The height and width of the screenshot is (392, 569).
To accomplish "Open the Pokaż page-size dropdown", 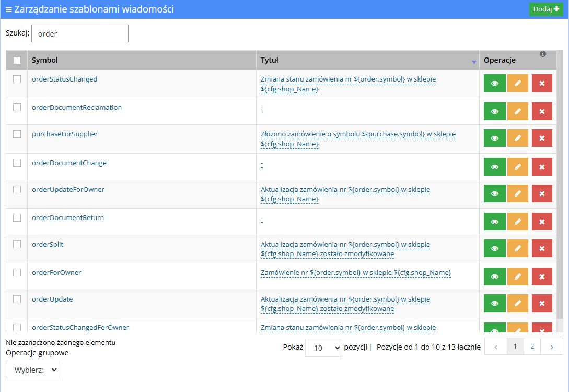I will pyautogui.click(x=324, y=348).
